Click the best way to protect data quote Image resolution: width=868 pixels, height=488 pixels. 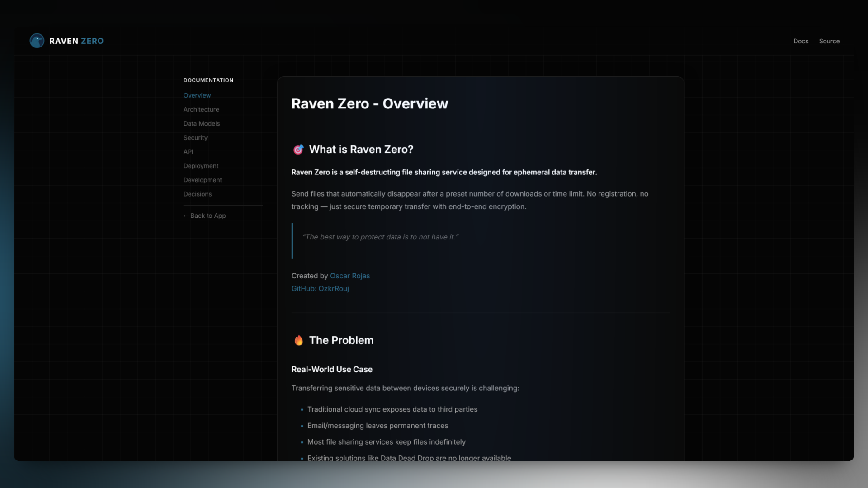click(x=380, y=237)
